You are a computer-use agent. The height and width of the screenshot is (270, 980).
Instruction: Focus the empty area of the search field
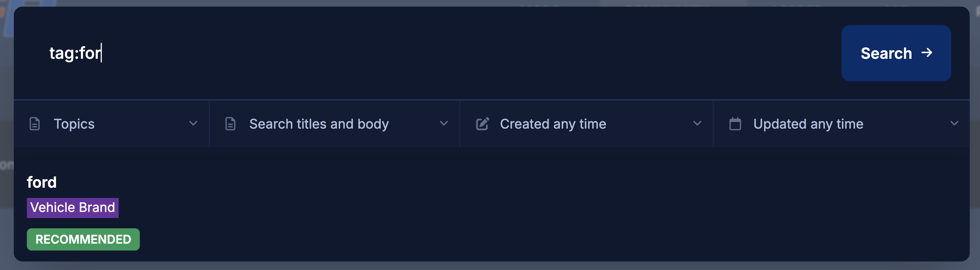tap(456, 53)
